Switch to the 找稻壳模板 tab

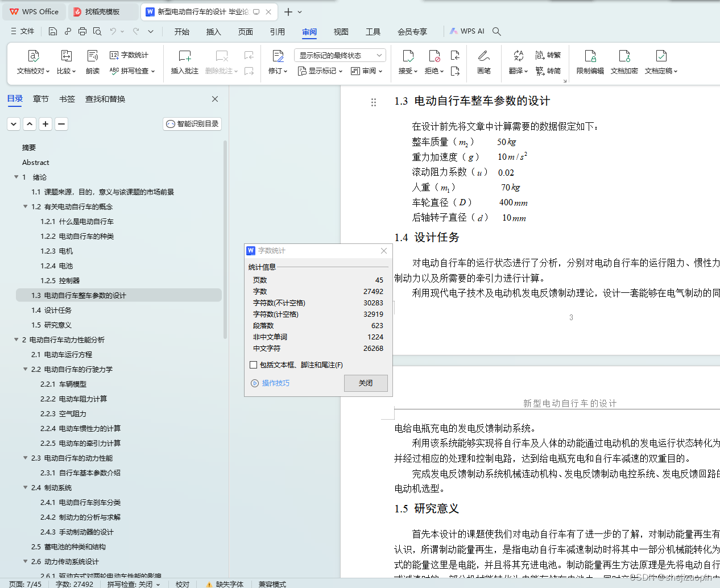103,12
